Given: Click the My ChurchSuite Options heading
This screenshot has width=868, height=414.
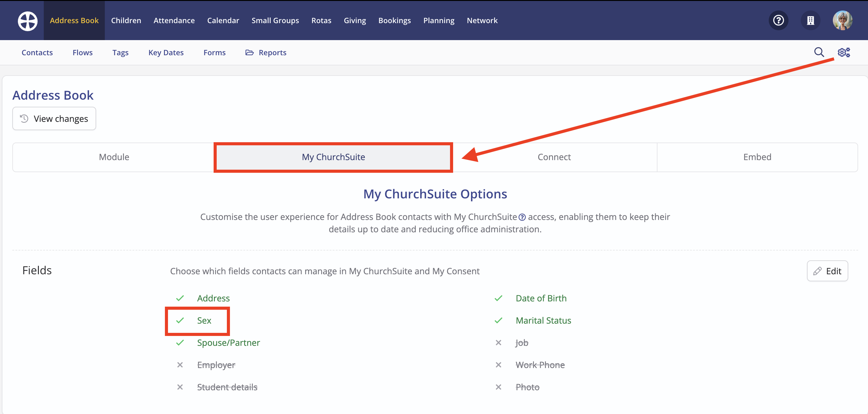Looking at the screenshot, I should point(435,194).
